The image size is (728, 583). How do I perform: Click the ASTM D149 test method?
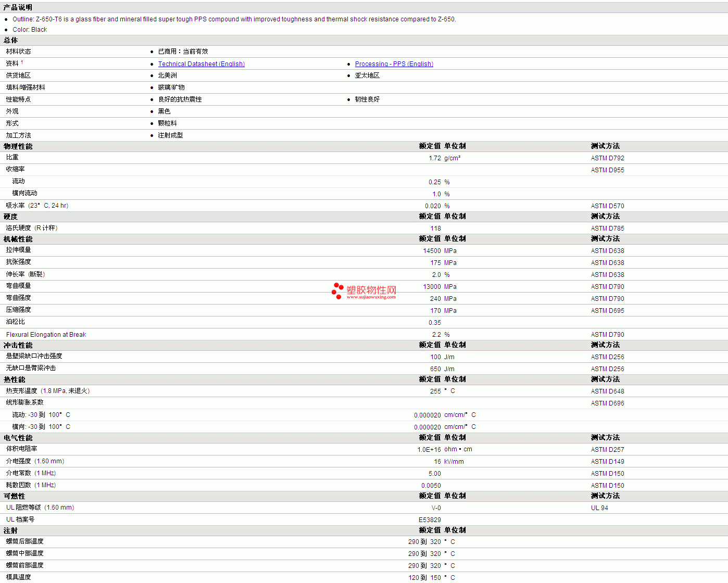pyautogui.click(x=608, y=462)
